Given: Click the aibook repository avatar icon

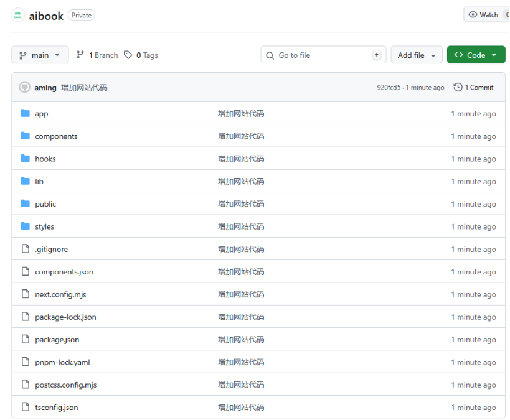Looking at the screenshot, I should (18, 15).
